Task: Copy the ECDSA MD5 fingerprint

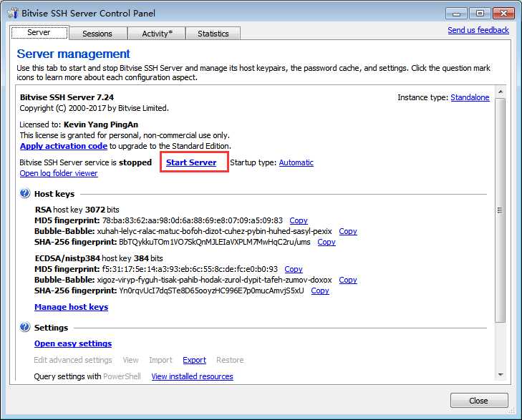Action: 294,269
